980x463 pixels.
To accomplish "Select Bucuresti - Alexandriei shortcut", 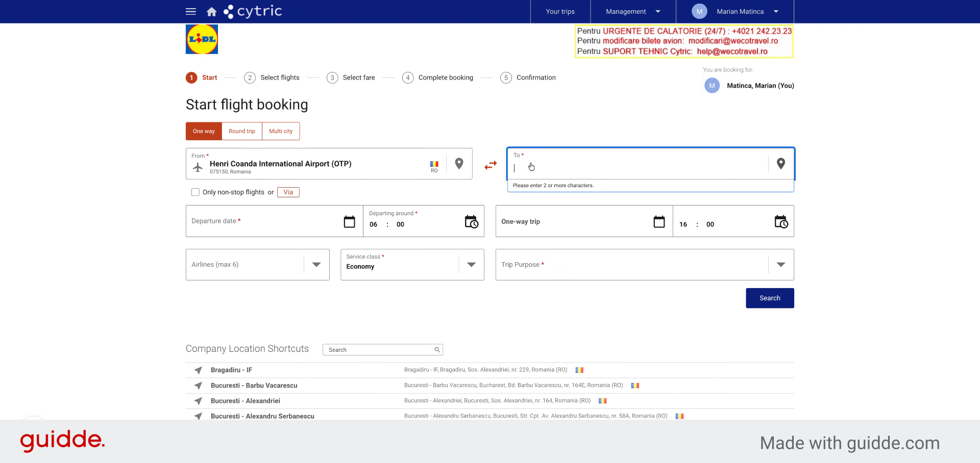I will (x=245, y=401).
